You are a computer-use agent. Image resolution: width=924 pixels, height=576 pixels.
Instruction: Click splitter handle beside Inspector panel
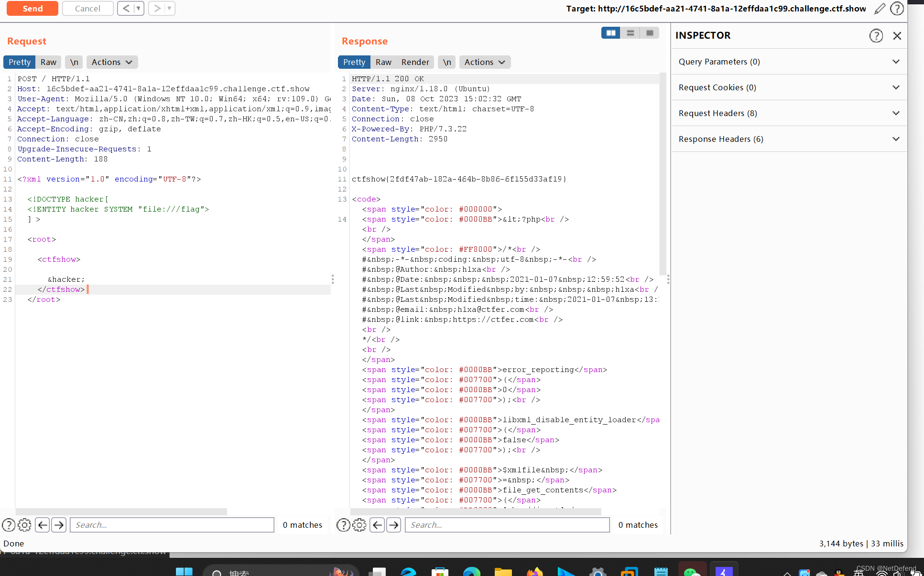[668, 279]
